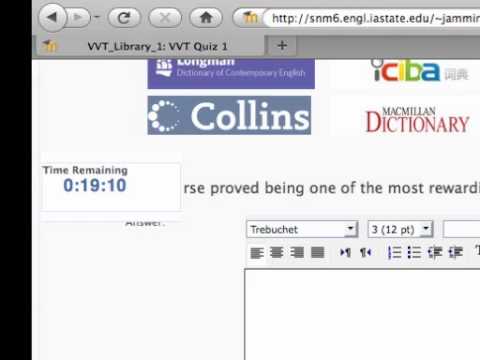Reload the page with the refresh icon
The height and width of the screenshot is (360, 480).
coord(125,17)
